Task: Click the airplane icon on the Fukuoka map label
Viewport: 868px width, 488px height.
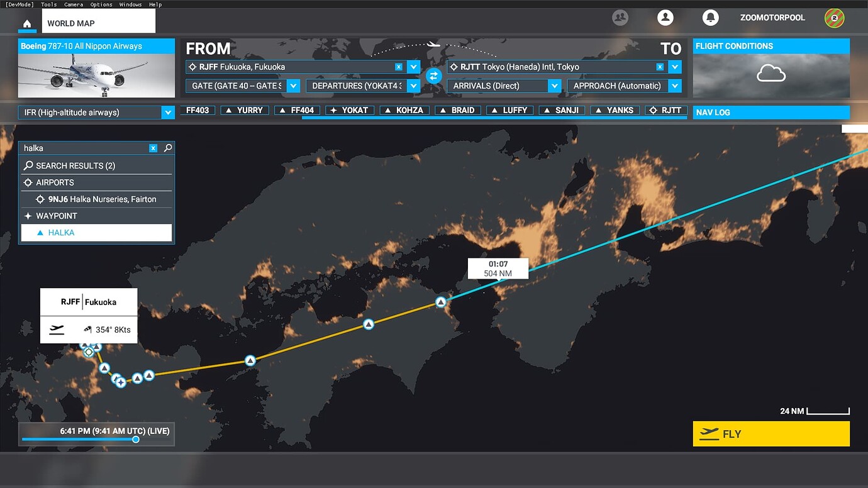Action: coord(57,330)
